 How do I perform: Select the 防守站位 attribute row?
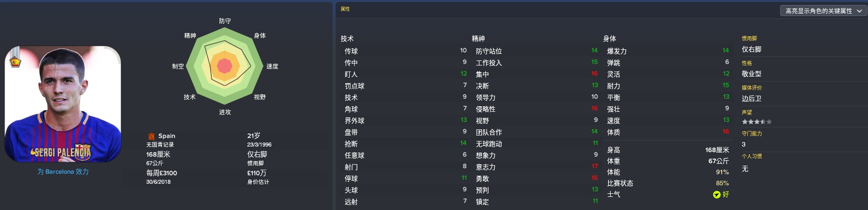[x=536, y=51]
